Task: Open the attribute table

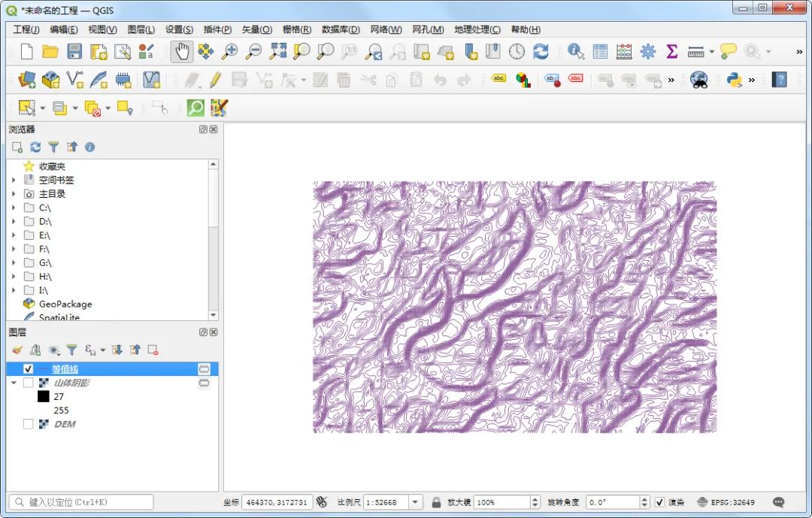Action: (x=600, y=51)
